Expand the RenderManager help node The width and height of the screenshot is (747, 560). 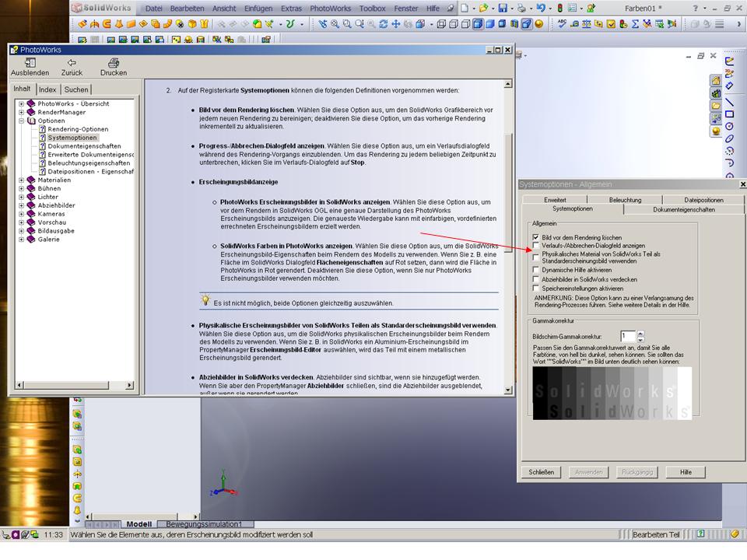[22, 112]
